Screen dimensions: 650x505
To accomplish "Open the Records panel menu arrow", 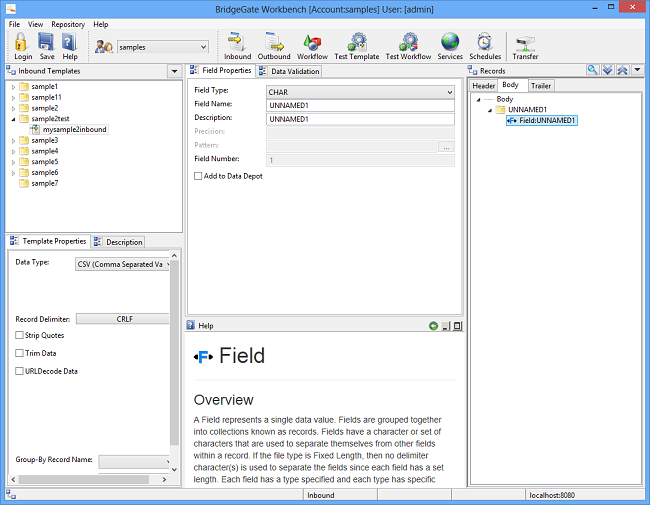I will pyautogui.click(x=638, y=70).
